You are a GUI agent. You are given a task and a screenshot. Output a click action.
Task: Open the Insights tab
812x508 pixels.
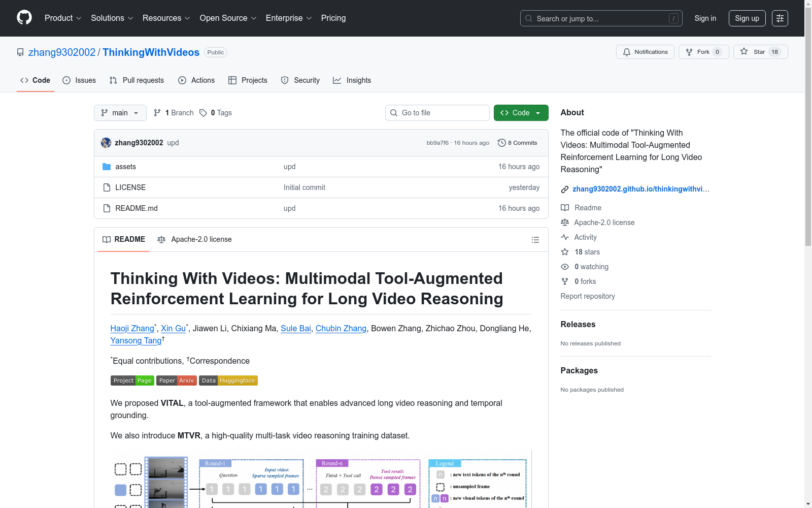pyautogui.click(x=352, y=80)
